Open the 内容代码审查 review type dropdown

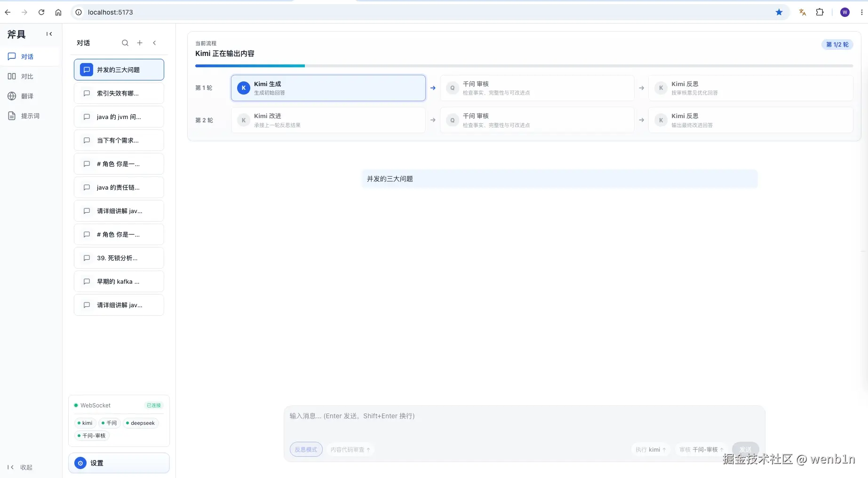[x=350, y=450]
